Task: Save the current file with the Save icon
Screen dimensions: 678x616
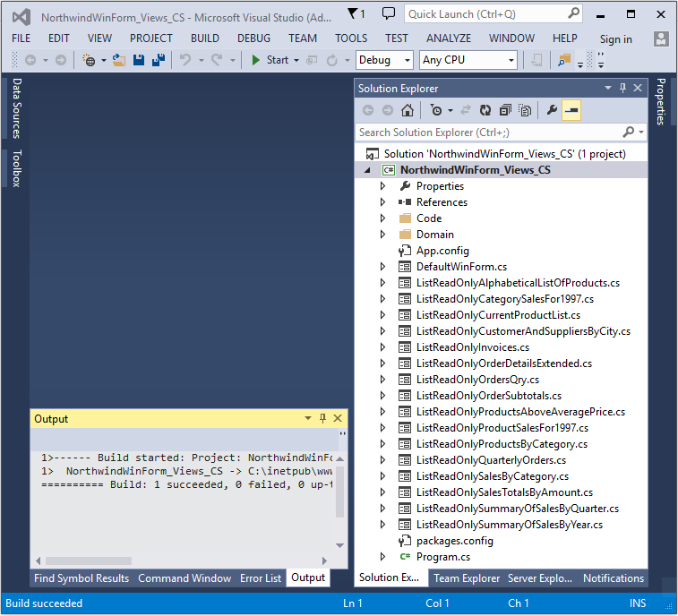Action: (x=138, y=60)
